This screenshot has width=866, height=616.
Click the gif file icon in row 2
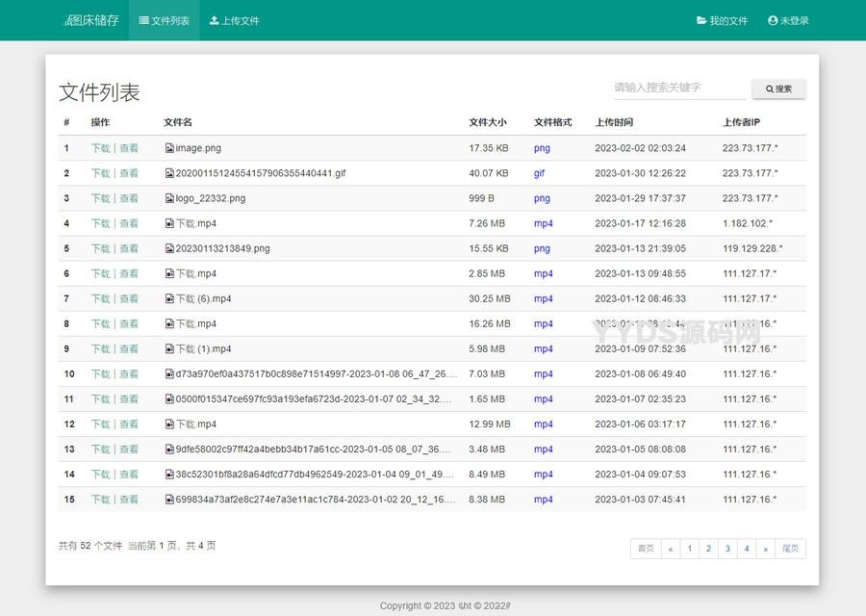169,173
